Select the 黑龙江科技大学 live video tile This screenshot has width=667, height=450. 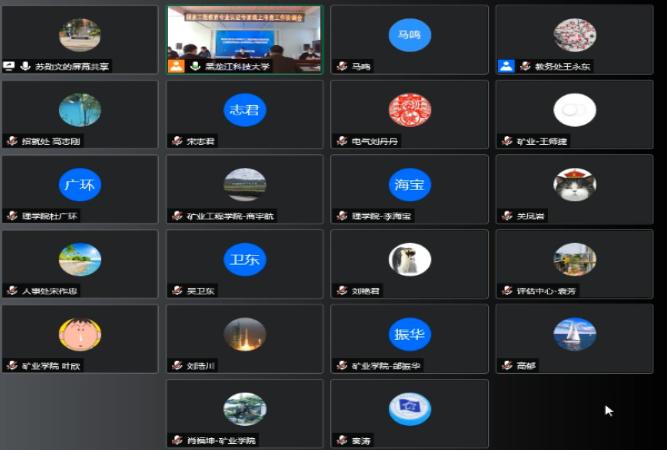pyautogui.click(x=244, y=33)
